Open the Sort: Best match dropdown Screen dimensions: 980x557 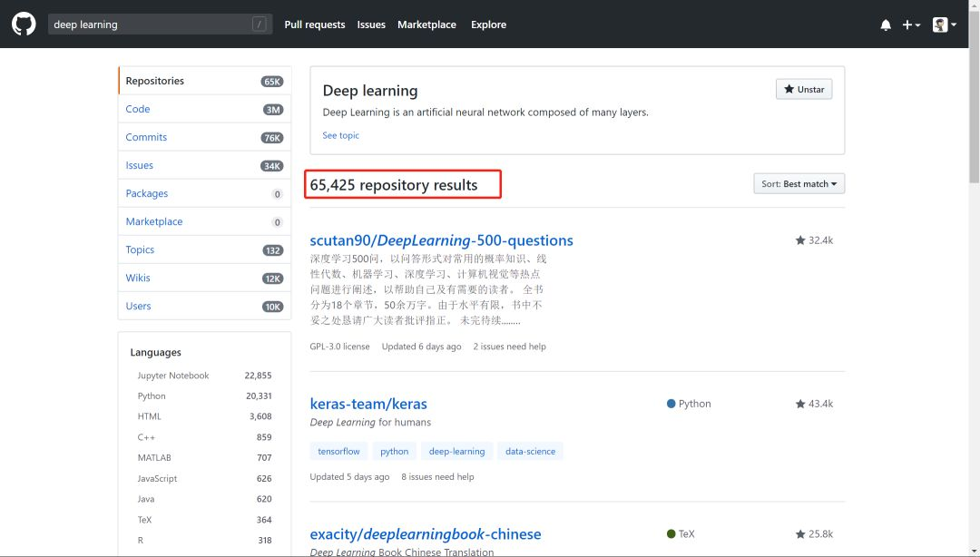[799, 184]
